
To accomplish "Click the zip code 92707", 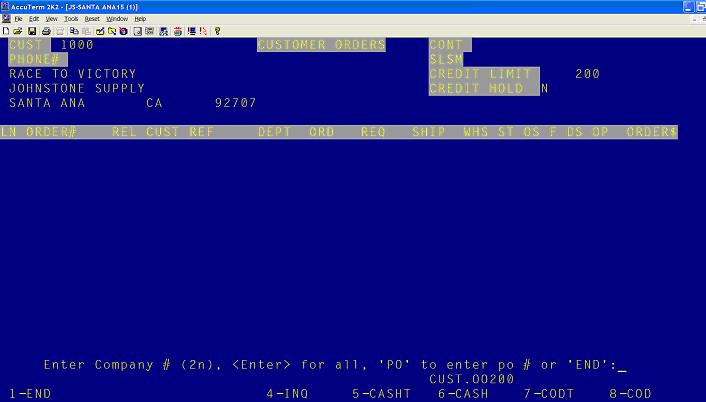I will pyautogui.click(x=235, y=103).
